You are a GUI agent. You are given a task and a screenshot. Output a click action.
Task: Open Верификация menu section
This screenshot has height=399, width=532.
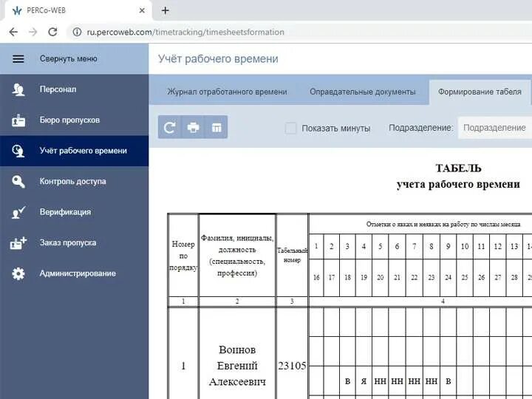point(75,212)
